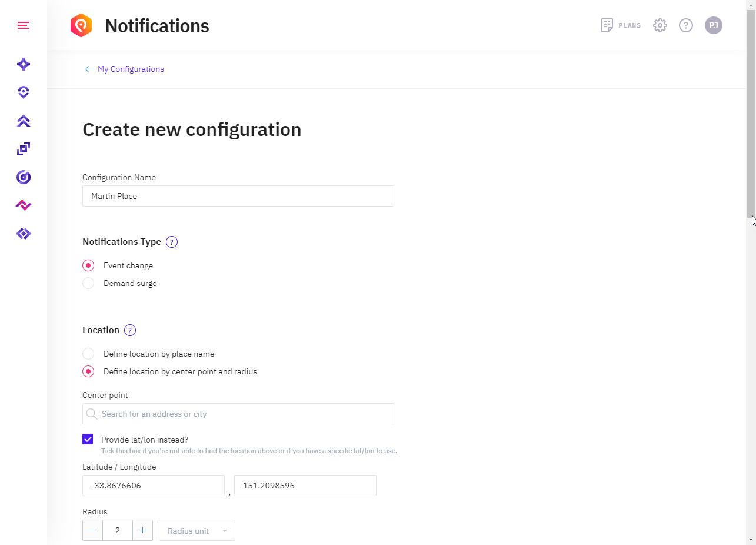Click the page's vertical scrollbar thumb
The width and height of the screenshot is (756, 545).
[751, 112]
